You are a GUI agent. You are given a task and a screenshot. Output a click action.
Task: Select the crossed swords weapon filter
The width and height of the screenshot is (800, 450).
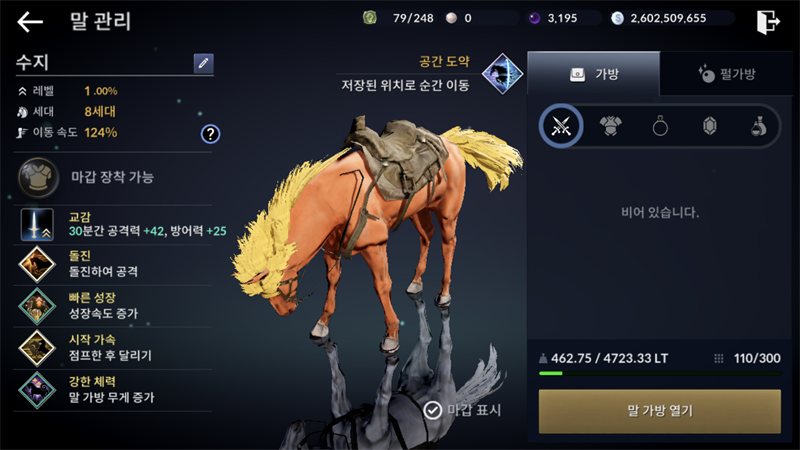(x=561, y=126)
